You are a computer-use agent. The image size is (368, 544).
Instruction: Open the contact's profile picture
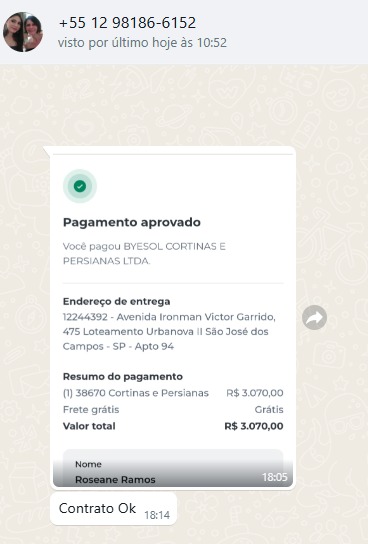click(23, 32)
